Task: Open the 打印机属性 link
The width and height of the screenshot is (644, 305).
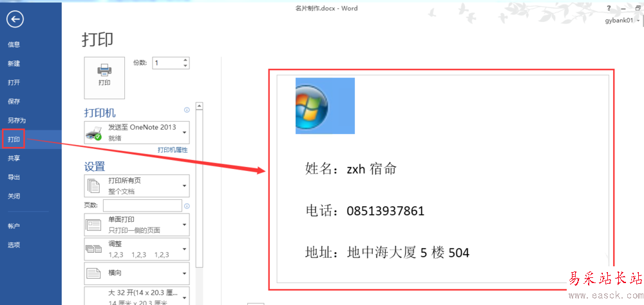Action: tap(173, 150)
